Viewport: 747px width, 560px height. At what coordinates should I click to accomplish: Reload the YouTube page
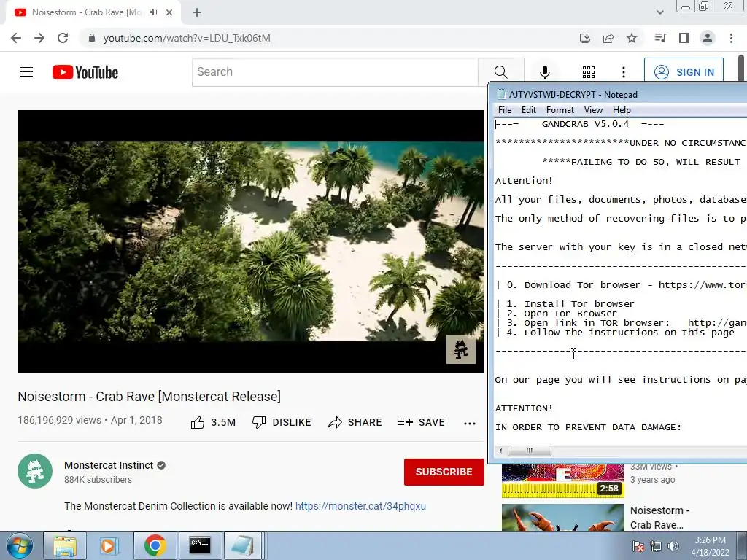coord(63,38)
